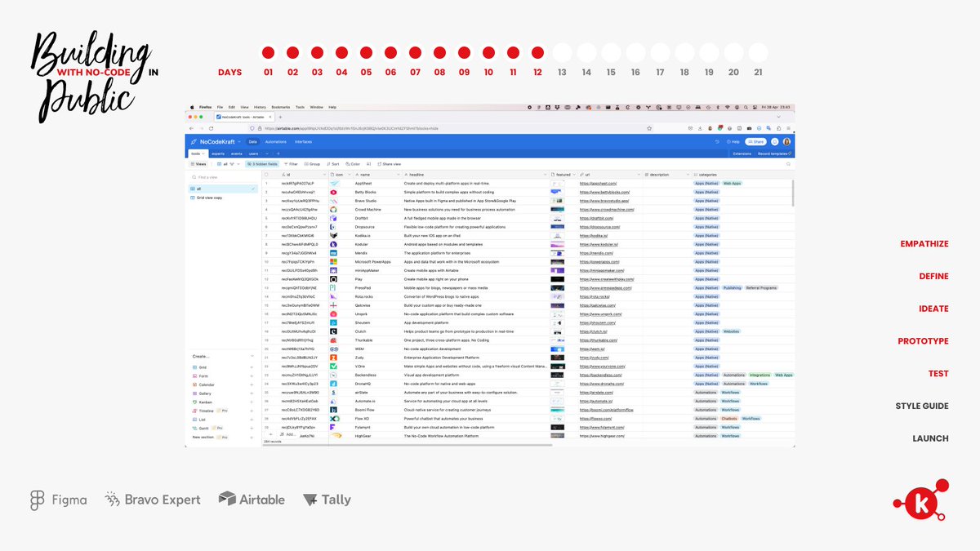
Task: Open the Airtable notifications bell
Action: click(x=775, y=142)
